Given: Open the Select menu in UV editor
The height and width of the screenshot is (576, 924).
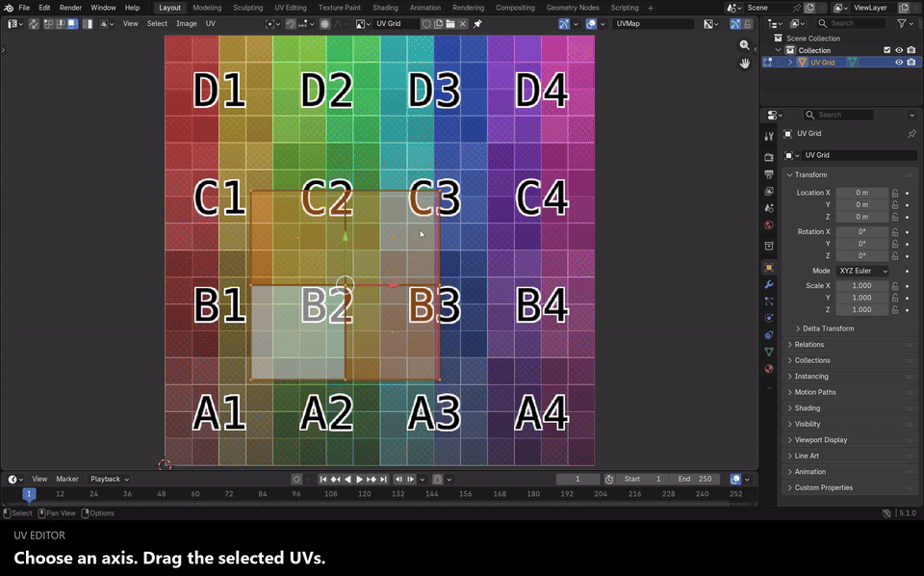Looking at the screenshot, I should pos(157,23).
